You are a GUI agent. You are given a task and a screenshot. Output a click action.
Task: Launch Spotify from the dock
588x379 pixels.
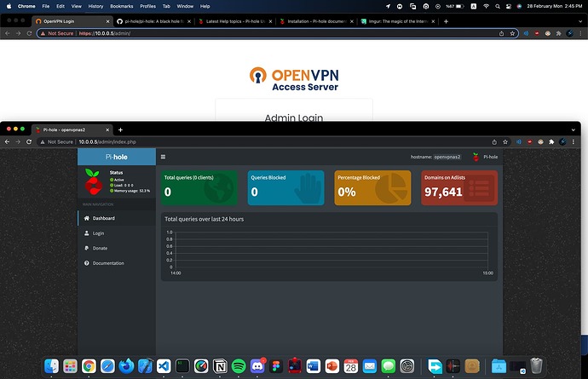pyautogui.click(x=239, y=366)
